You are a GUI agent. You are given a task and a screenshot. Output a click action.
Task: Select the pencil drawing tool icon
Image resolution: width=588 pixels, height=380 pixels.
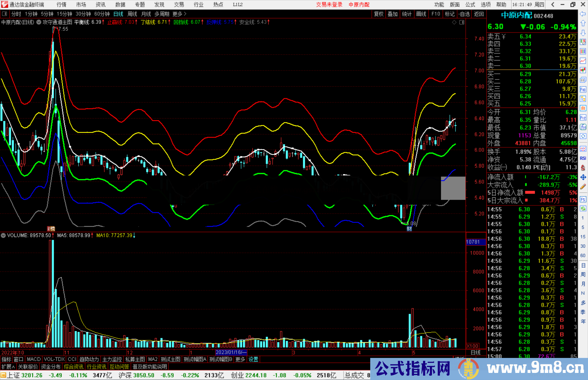click(583, 187)
